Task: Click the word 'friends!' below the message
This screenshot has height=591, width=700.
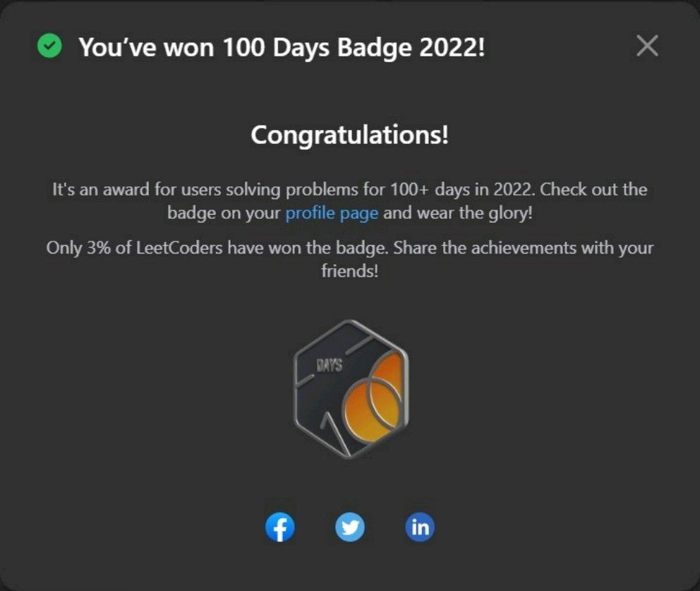Action: click(x=349, y=270)
